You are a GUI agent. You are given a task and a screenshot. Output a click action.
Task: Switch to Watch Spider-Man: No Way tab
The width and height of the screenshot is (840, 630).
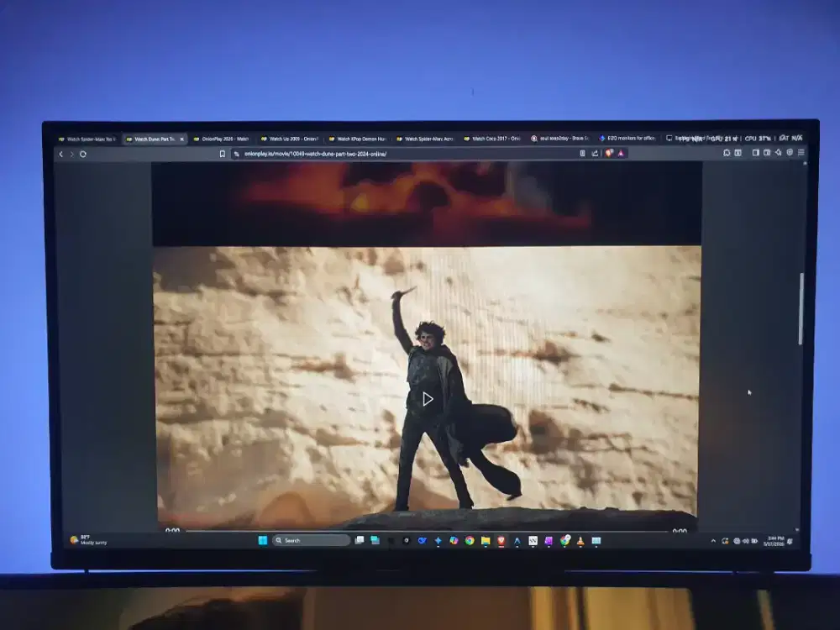pos(87,139)
